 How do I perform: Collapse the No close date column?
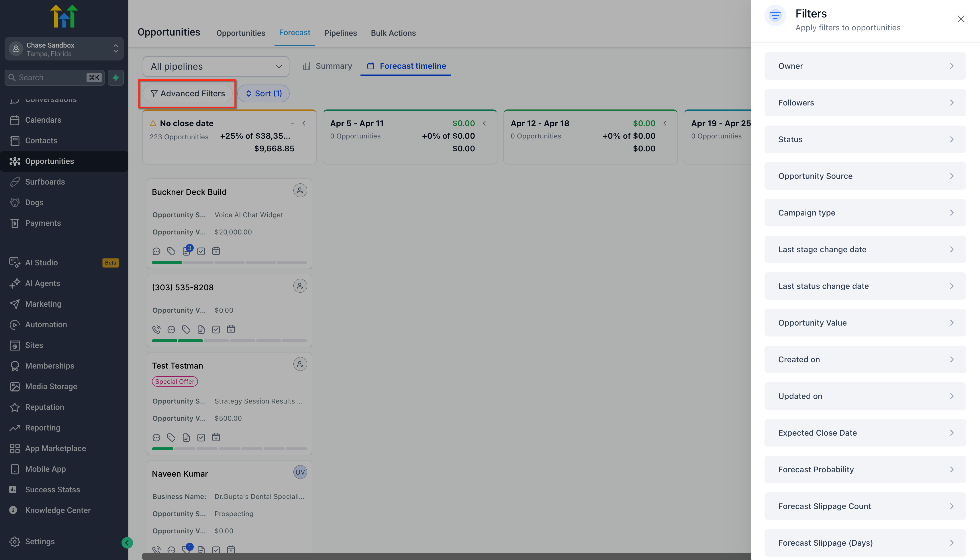[304, 124]
